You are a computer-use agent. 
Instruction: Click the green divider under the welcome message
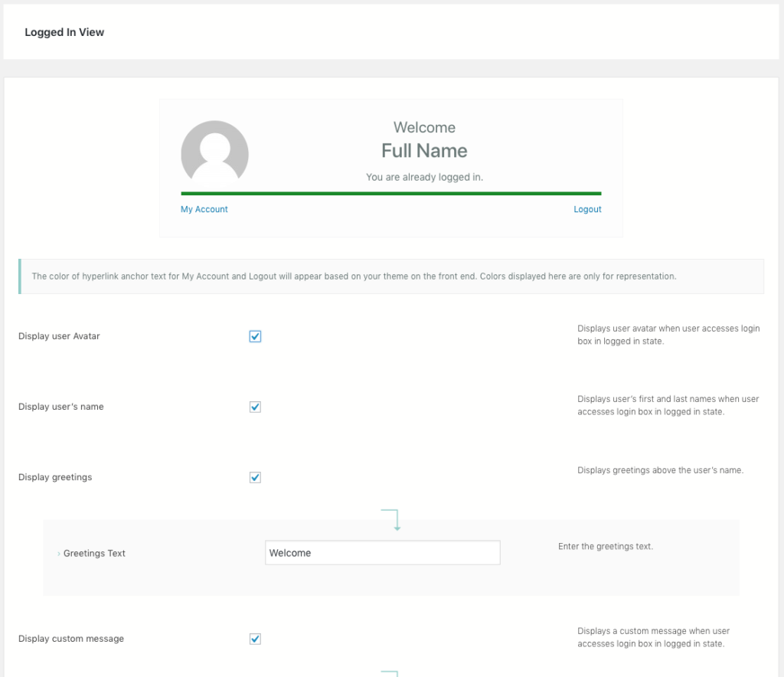[390, 192]
